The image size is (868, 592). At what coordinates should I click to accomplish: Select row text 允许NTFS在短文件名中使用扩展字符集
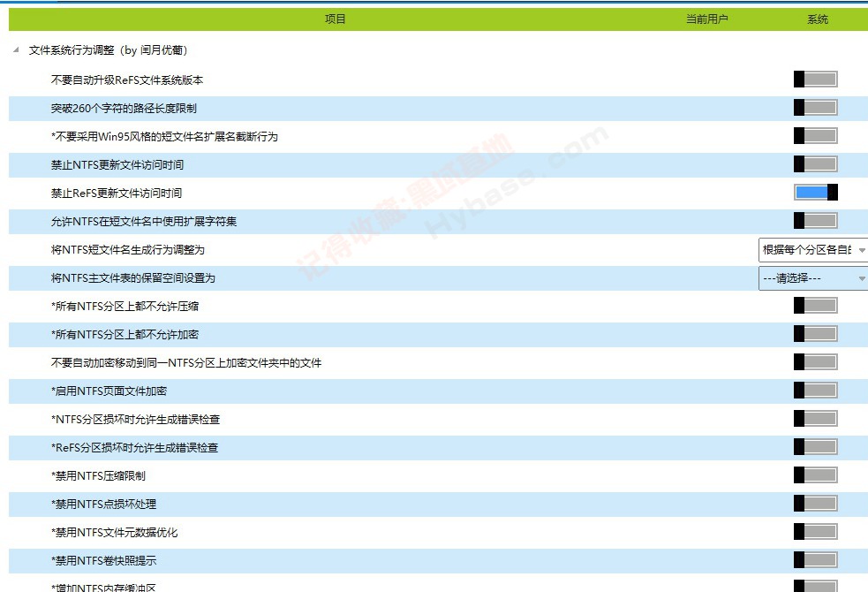coord(144,222)
